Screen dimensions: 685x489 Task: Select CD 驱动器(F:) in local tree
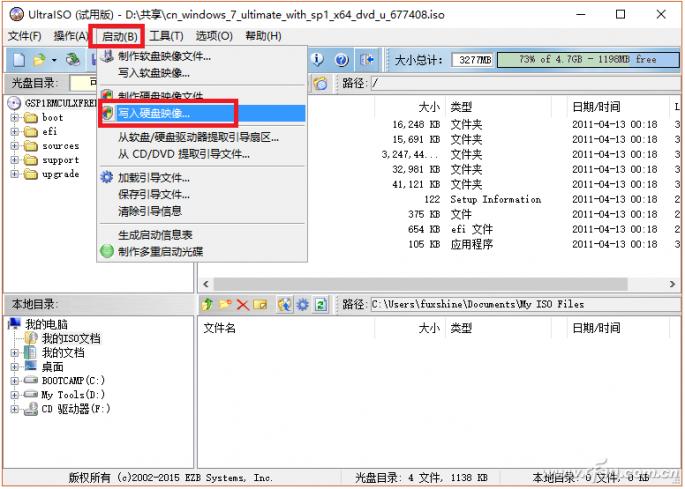(x=76, y=409)
